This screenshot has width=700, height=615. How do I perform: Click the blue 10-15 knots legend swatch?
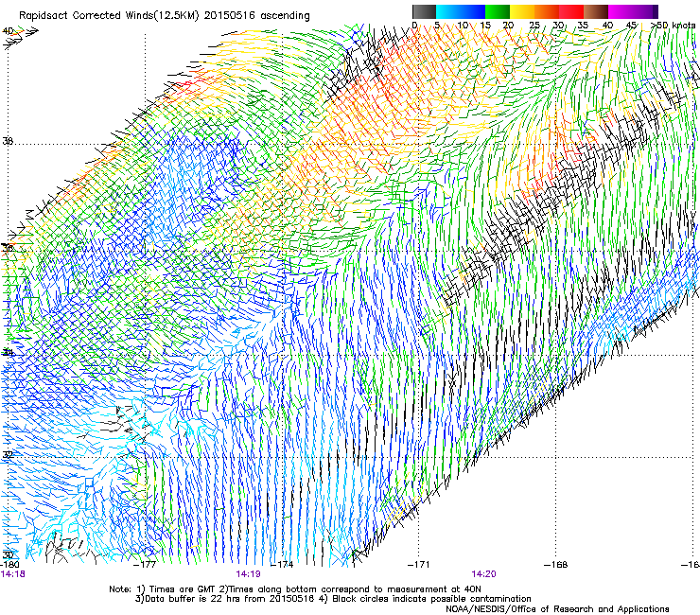473,11
